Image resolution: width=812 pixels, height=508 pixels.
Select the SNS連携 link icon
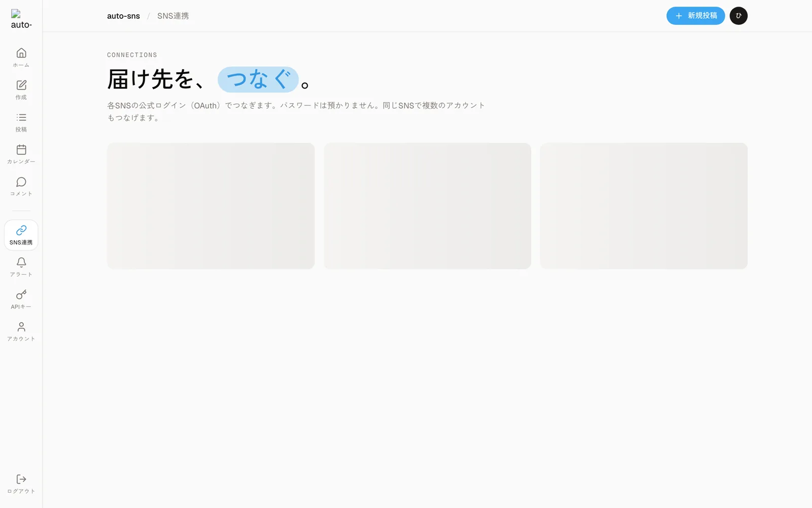pos(21,230)
